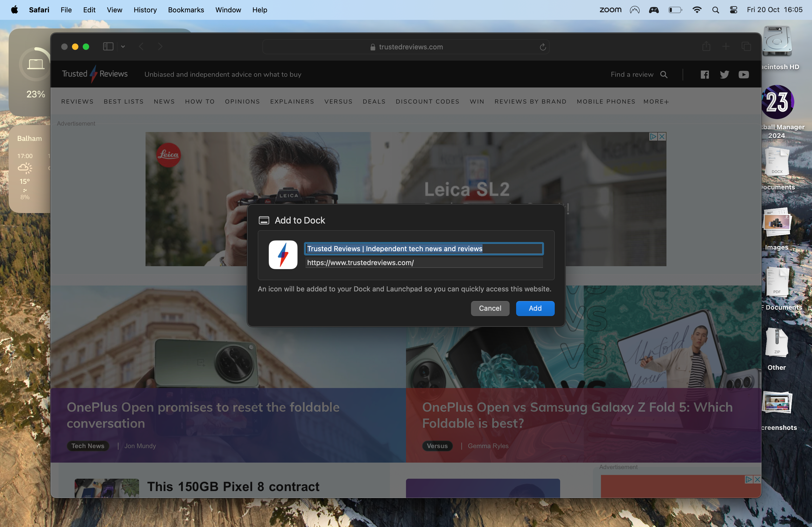
Task: Open the Wi-Fi menu bar icon
Action: (x=697, y=10)
